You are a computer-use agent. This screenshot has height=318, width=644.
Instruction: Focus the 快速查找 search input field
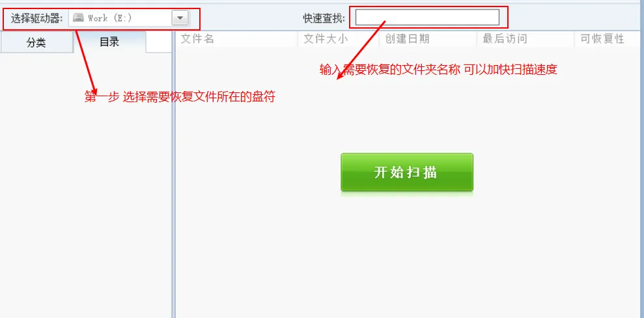click(427, 18)
